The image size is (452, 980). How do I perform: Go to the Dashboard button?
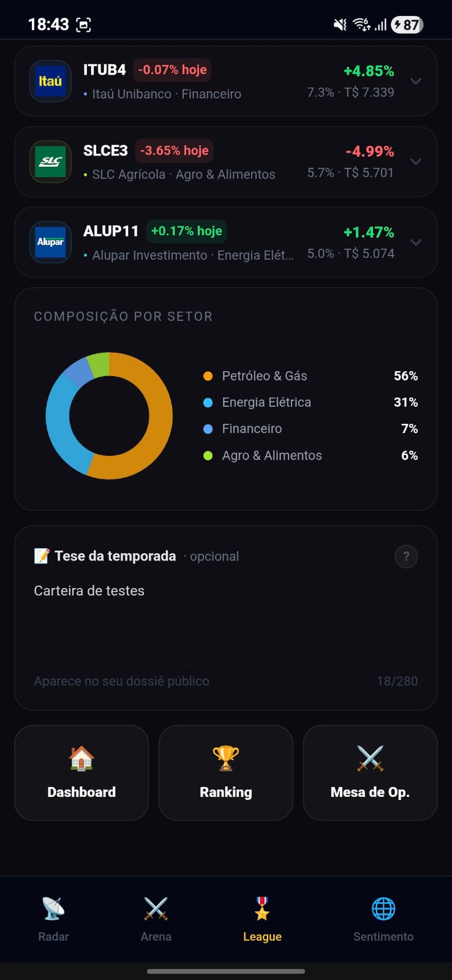click(81, 772)
